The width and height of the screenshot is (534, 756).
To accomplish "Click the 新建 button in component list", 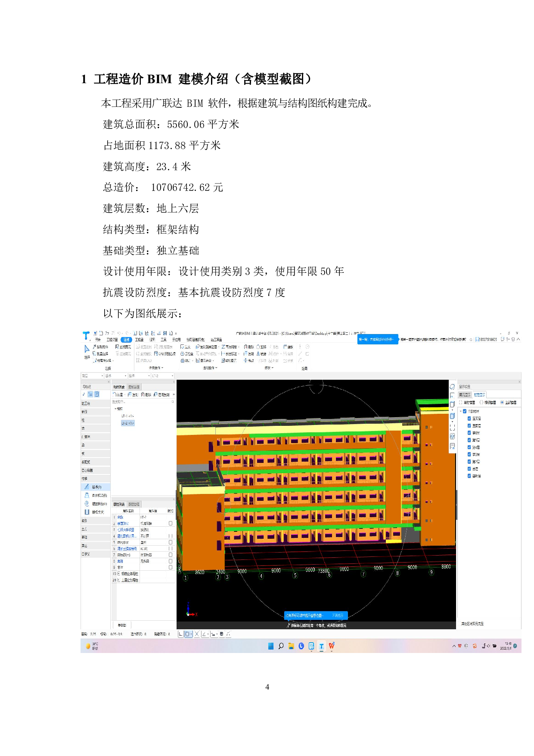I will pyautogui.click(x=118, y=394).
